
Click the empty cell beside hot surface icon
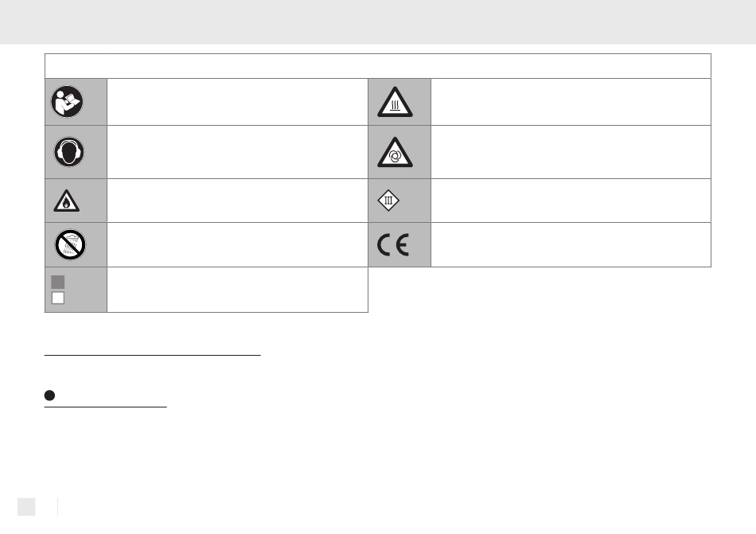(571, 102)
